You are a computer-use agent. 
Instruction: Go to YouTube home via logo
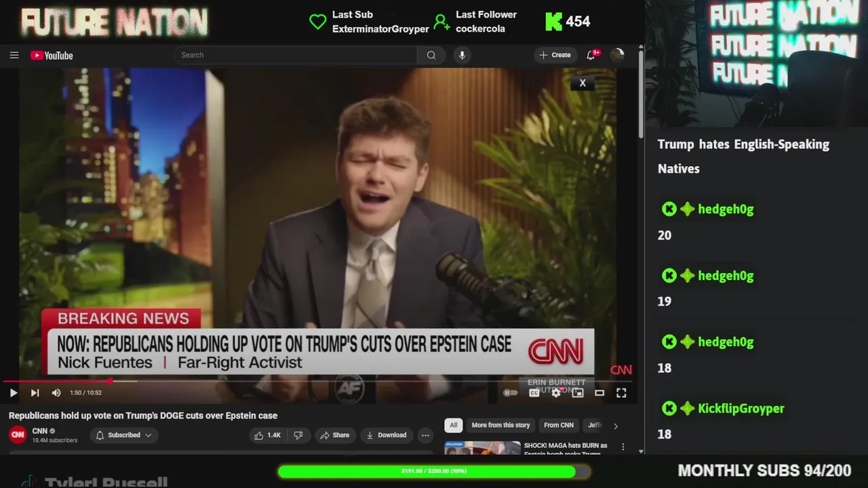[52, 56]
